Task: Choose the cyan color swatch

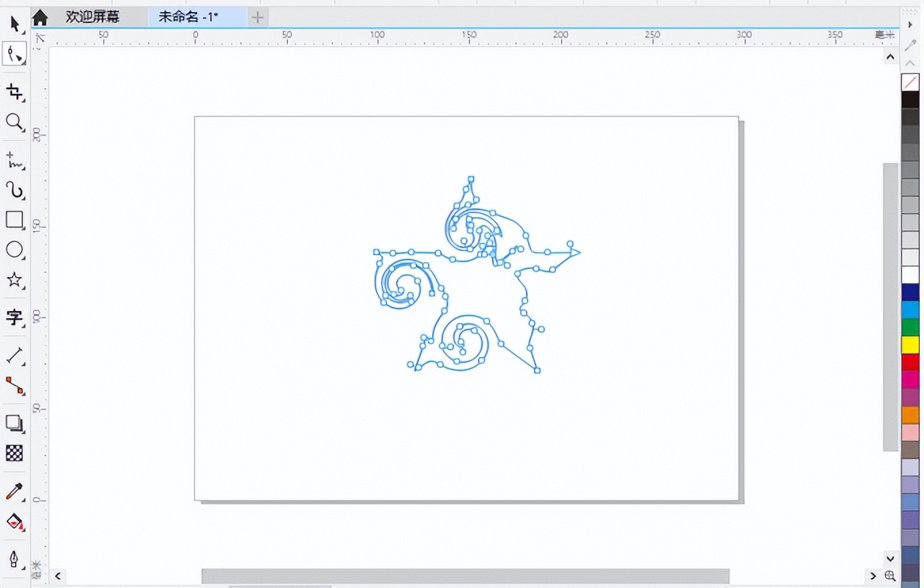Action: pyautogui.click(x=910, y=310)
